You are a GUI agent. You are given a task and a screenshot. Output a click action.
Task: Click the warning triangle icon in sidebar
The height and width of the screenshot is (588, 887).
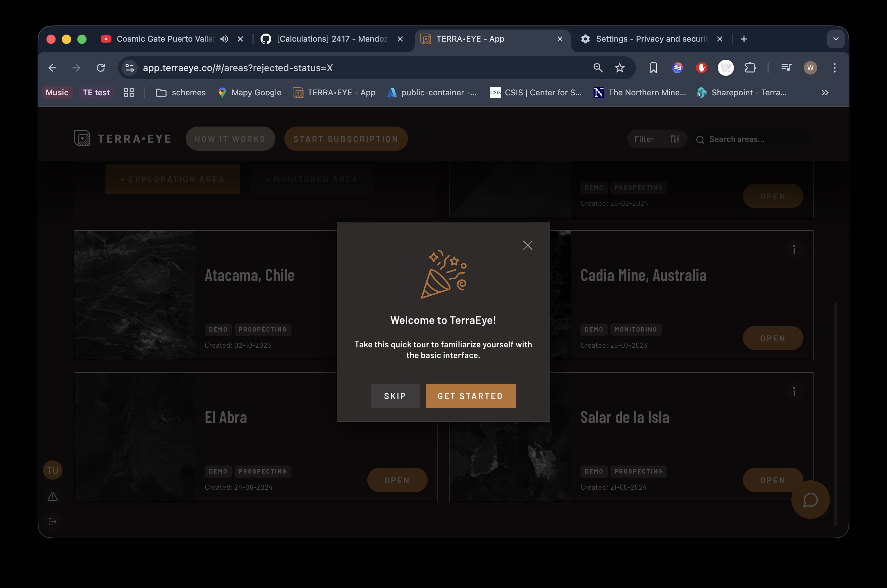click(52, 496)
